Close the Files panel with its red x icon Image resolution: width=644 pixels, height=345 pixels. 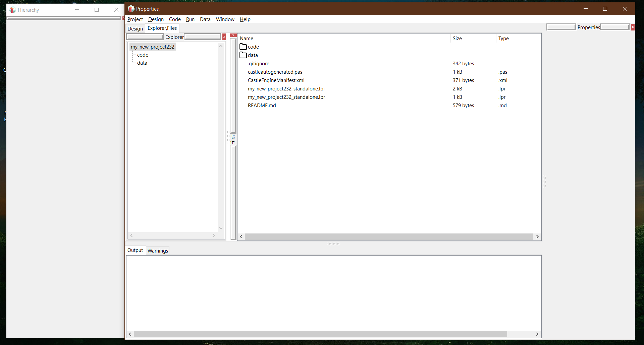tap(233, 35)
